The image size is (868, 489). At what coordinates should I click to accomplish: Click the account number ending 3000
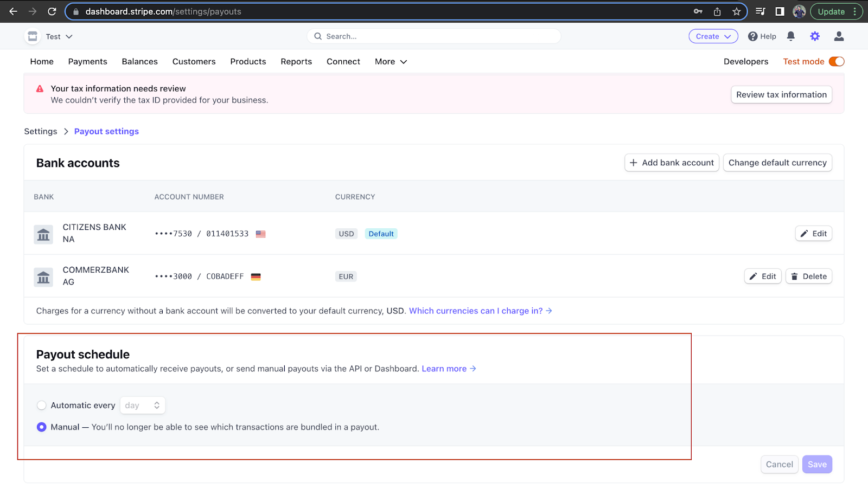pyautogui.click(x=199, y=276)
